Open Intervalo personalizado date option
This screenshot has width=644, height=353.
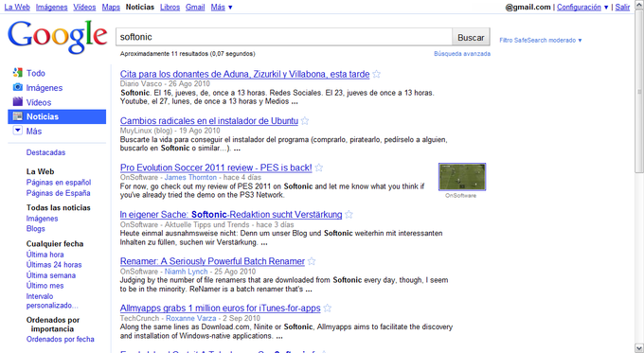point(52,301)
